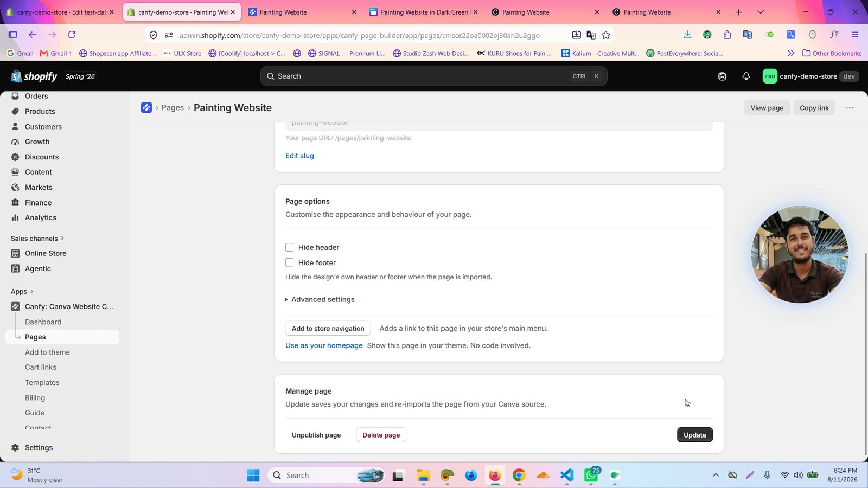Open the browser extensions puzzle icon
Screen dimensions: 868x488
(727, 35)
